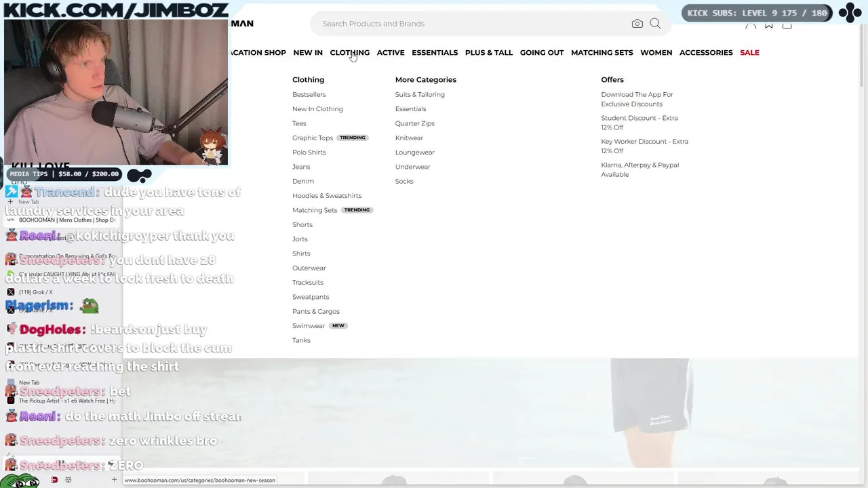The height and width of the screenshot is (488, 868).
Task: Click Klarna, Afterpay & Paypal Available
Action: [639, 169]
